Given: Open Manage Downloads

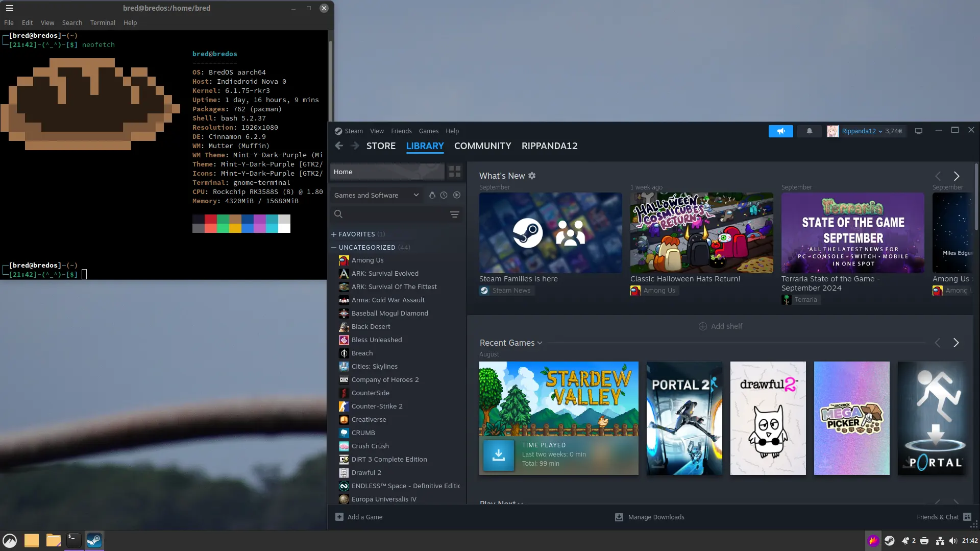Looking at the screenshot, I should pyautogui.click(x=650, y=517).
